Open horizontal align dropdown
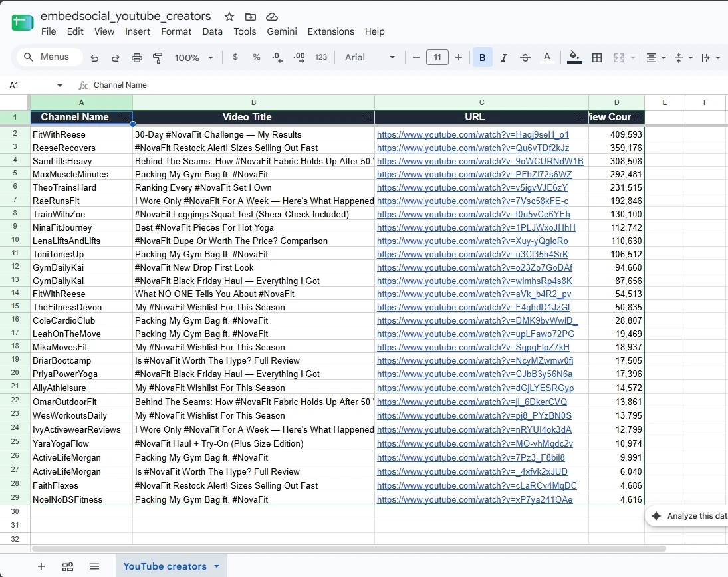This screenshot has width=728, height=577. (x=656, y=58)
